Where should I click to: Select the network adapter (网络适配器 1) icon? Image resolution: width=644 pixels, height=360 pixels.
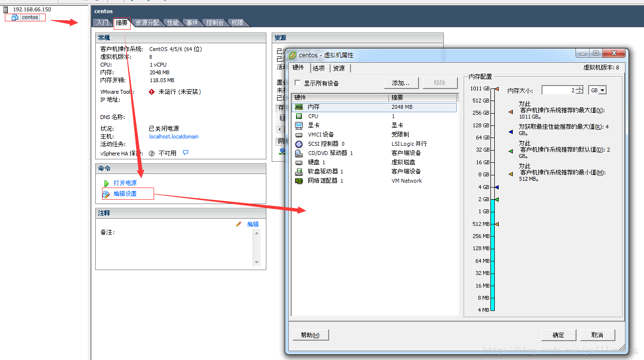(299, 181)
